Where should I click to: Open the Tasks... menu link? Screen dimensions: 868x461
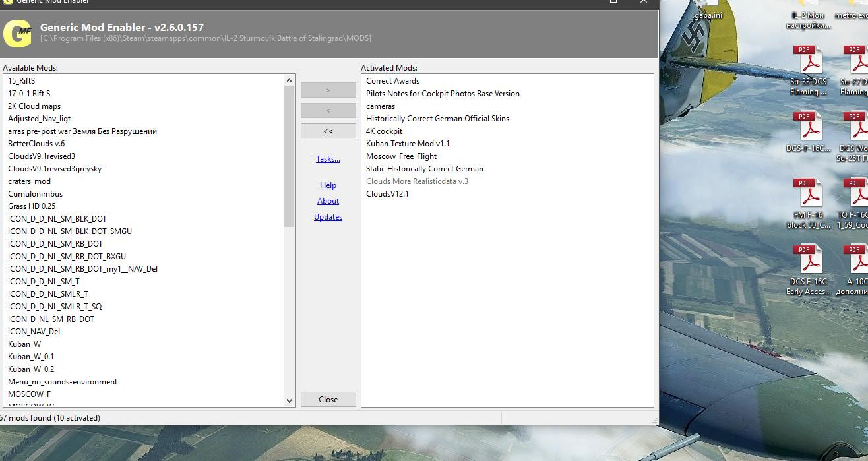pos(328,159)
